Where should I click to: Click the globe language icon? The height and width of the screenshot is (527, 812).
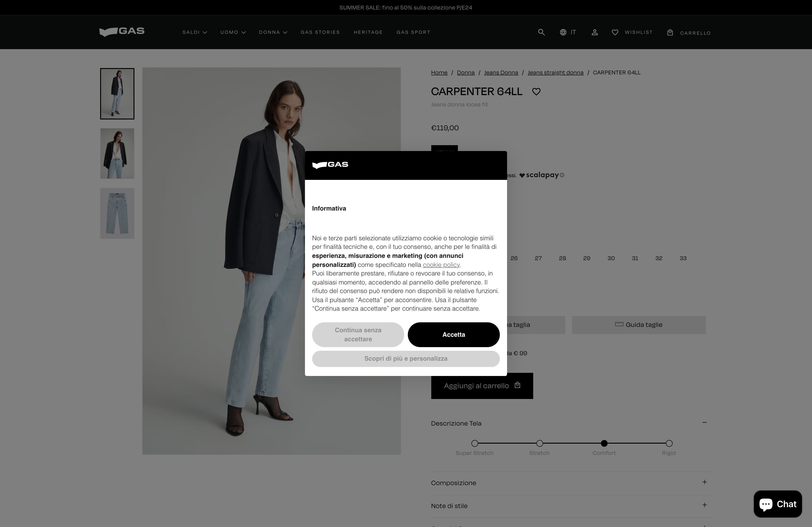tap(563, 32)
